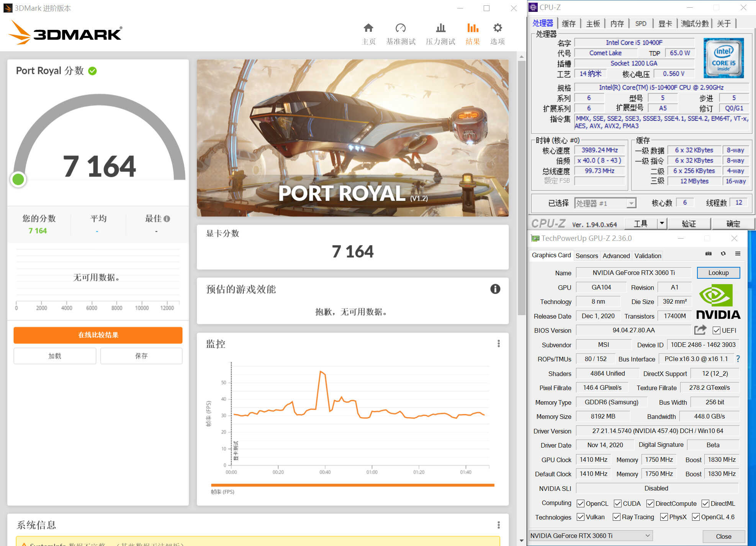
Task: Toggle the OpenGL 4.6 checkbox
Action: pyautogui.click(x=696, y=517)
